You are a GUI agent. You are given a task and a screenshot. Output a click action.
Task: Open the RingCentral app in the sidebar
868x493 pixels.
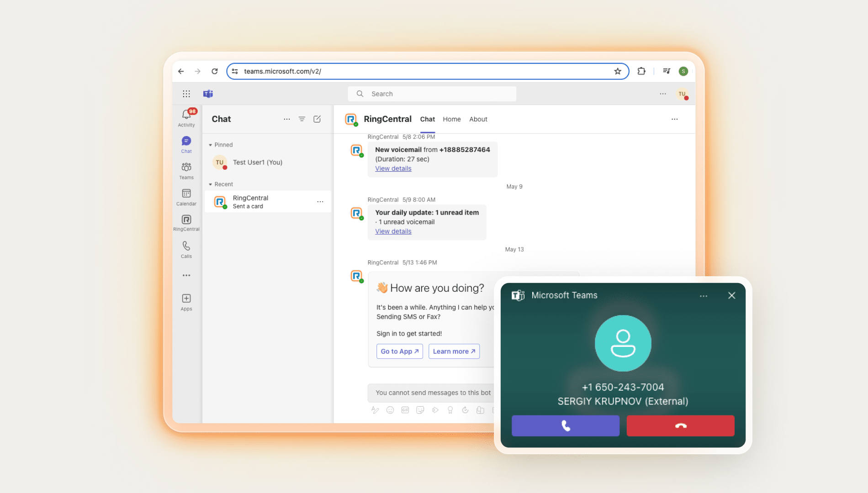[186, 223]
